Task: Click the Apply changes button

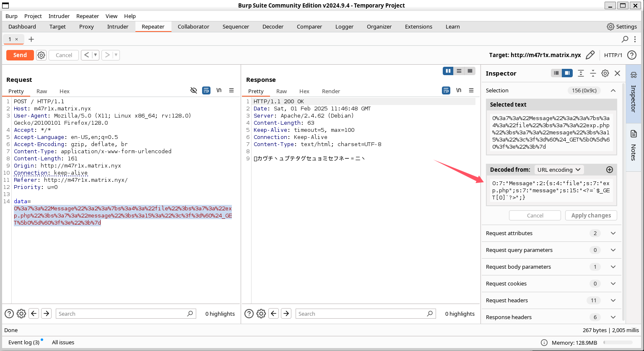Action: tap(591, 215)
